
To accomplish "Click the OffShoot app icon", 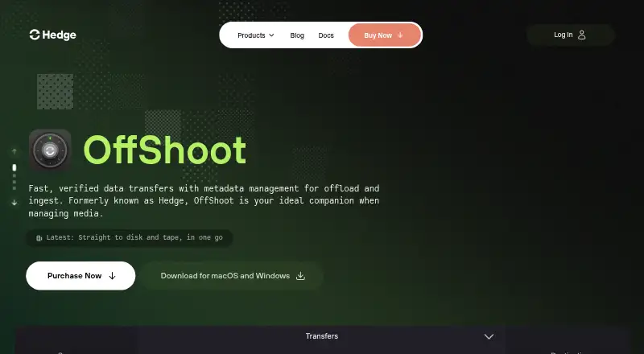I will click(50, 150).
